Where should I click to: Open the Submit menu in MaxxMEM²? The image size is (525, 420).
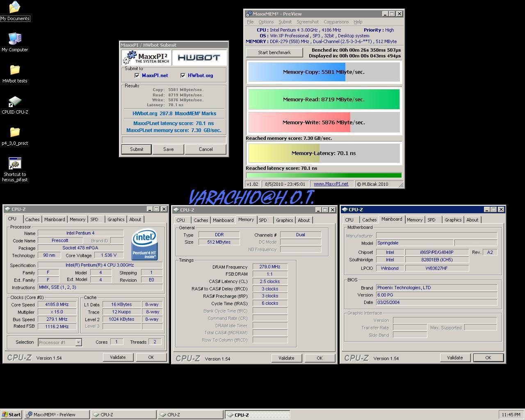(x=285, y=22)
